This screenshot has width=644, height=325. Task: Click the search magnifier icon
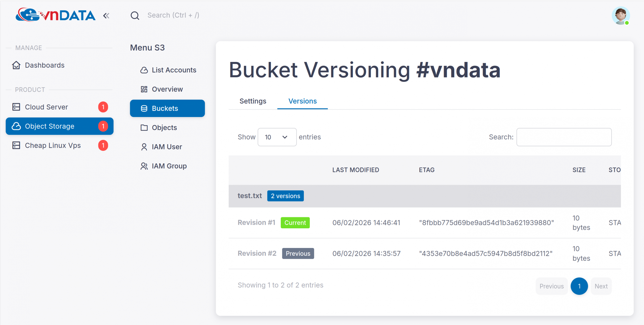click(x=135, y=16)
